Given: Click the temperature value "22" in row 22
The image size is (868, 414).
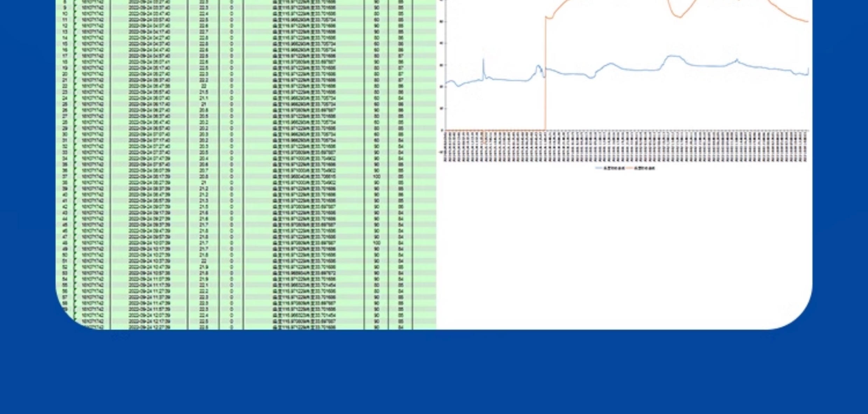Looking at the screenshot, I should point(204,86).
